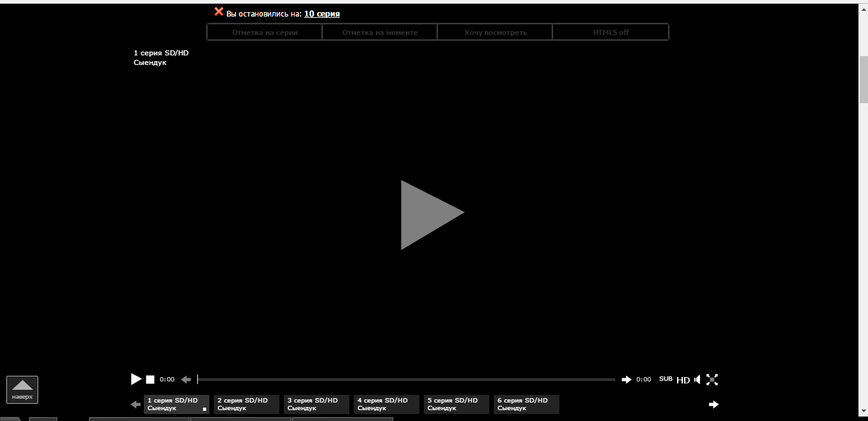Set a marker with Отметка на моменте

379,31
